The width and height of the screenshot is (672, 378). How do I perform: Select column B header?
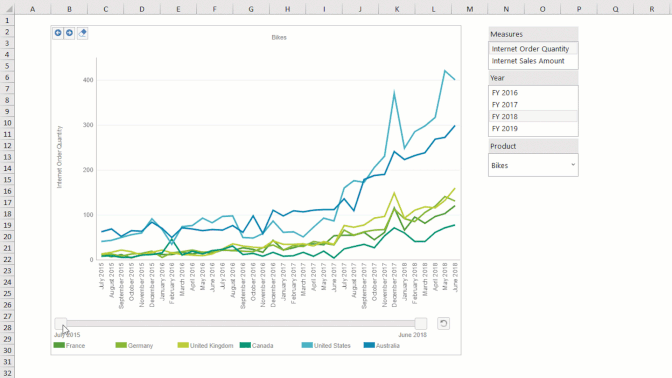click(69, 9)
